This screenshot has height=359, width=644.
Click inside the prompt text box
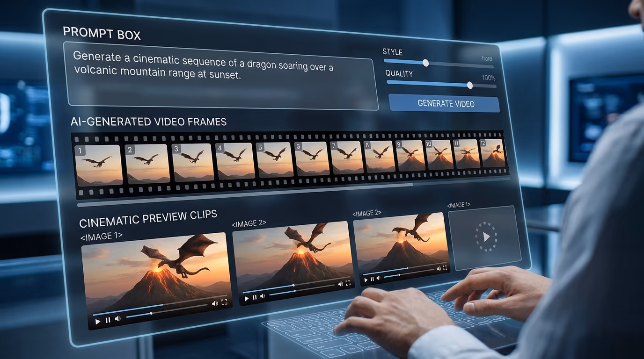pyautogui.click(x=222, y=75)
